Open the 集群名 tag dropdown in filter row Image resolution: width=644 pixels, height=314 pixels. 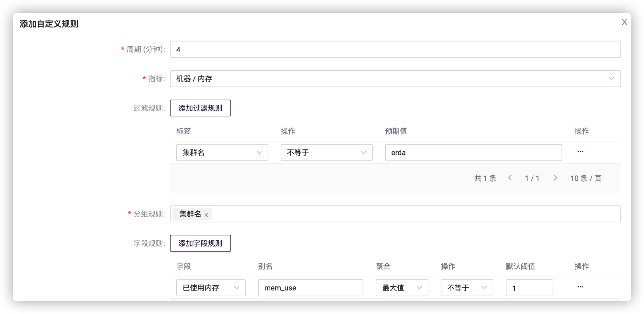click(x=222, y=153)
